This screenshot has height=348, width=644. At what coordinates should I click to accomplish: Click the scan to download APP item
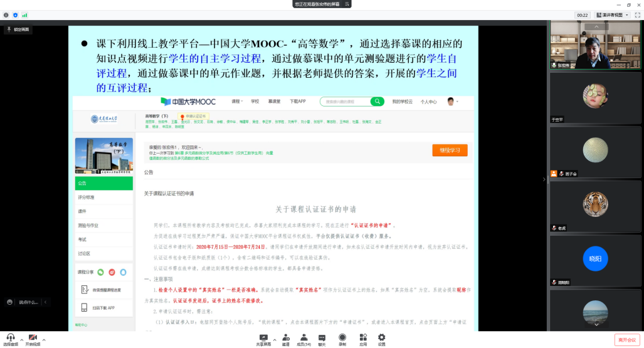104,308
